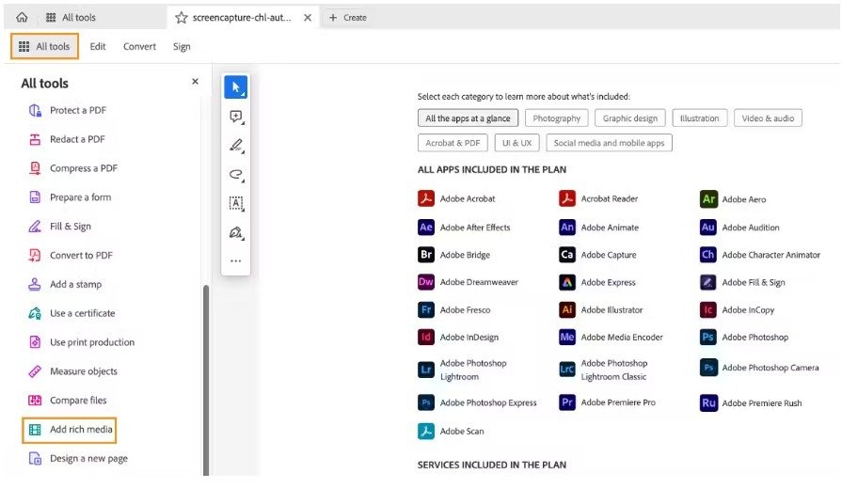
Task: Click Adobe Aero text
Action: pyautogui.click(x=744, y=199)
